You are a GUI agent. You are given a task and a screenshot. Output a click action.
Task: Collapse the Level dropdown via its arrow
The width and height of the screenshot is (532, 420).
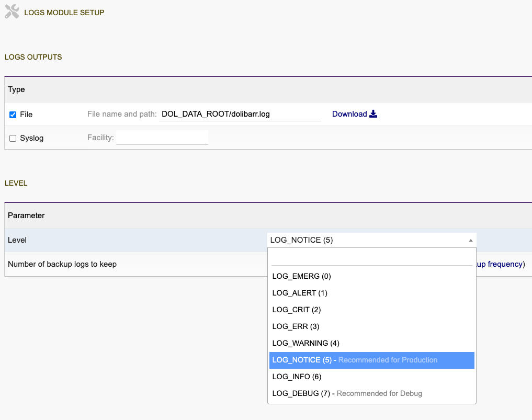(470, 240)
